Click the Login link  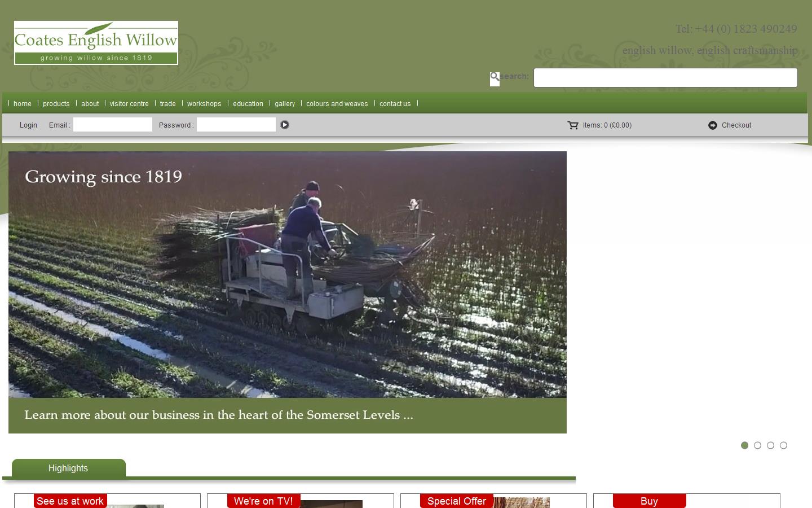(28, 125)
